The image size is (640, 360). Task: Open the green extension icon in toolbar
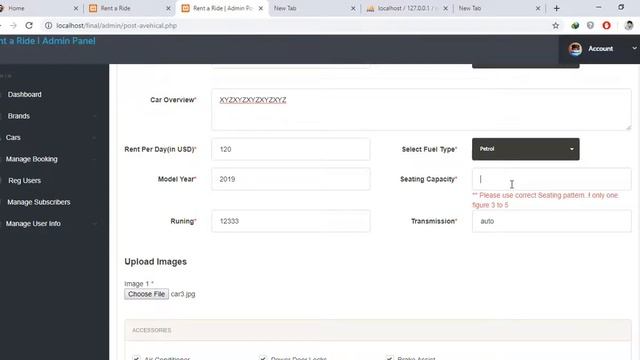[x=575, y=25]
